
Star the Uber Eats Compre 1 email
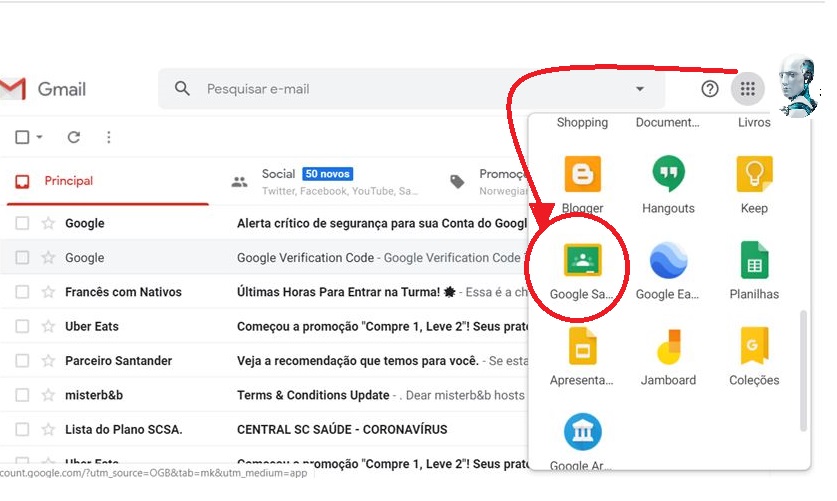pos(49,326)
